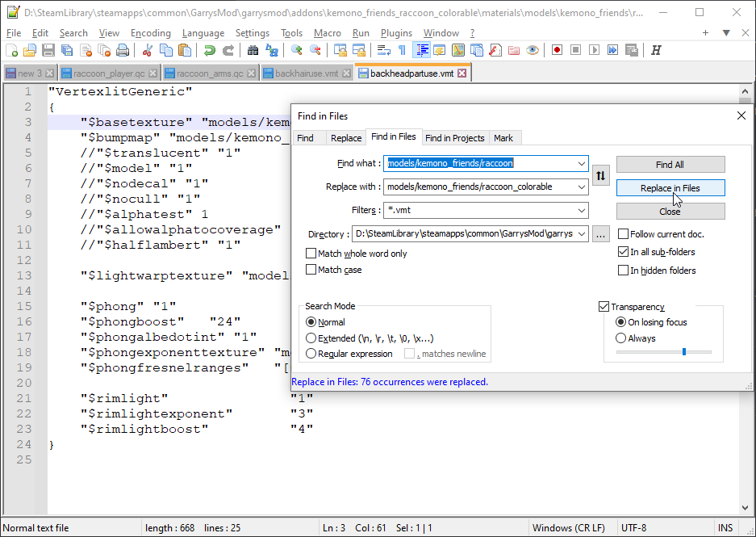Click the Save All toolbar icon

tap(67, 50)
